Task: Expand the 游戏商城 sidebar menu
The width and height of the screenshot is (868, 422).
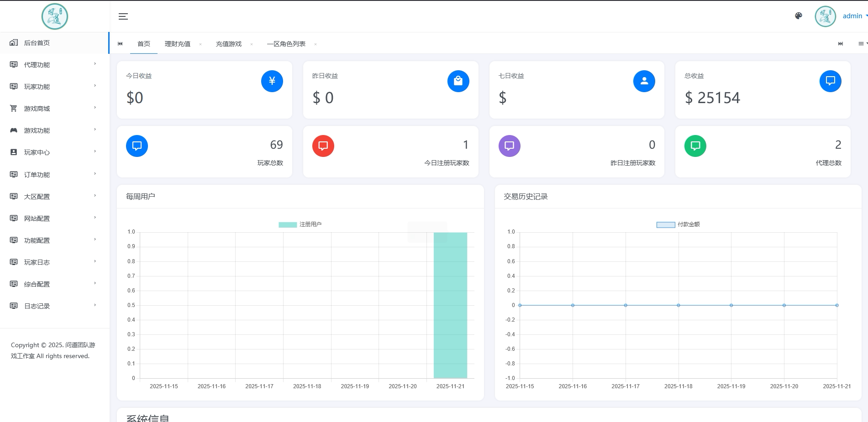Action: (x=54, y=109)
